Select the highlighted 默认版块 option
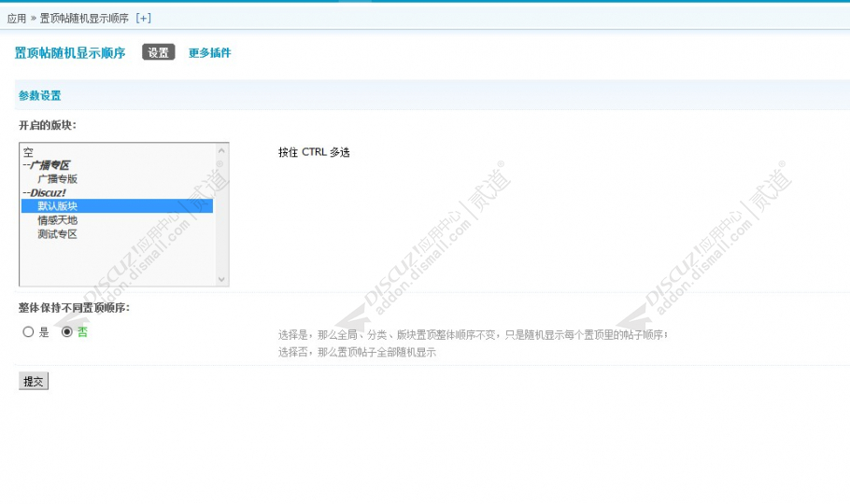The width and height of the screenshot is (850, 504). (x=117, y=206)
